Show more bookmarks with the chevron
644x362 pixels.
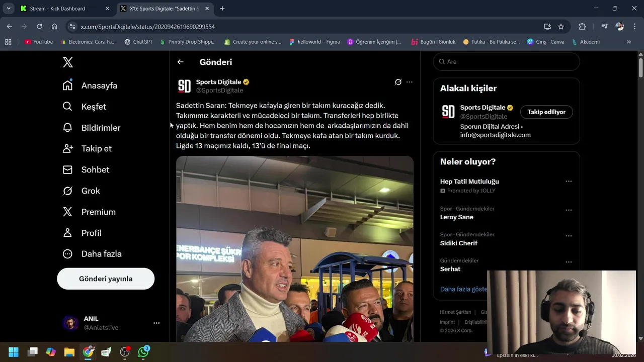[628, 42]
